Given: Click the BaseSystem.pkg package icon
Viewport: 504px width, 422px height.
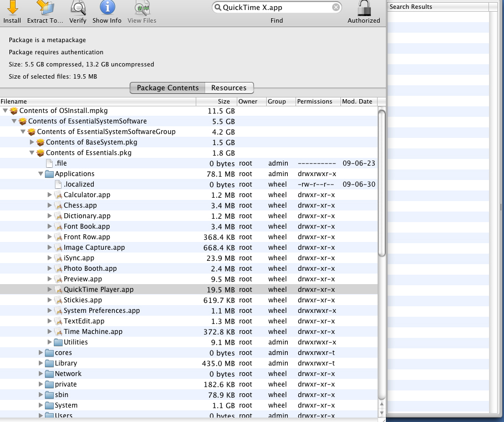Looking at the screenshot, I should click(40, 142).
